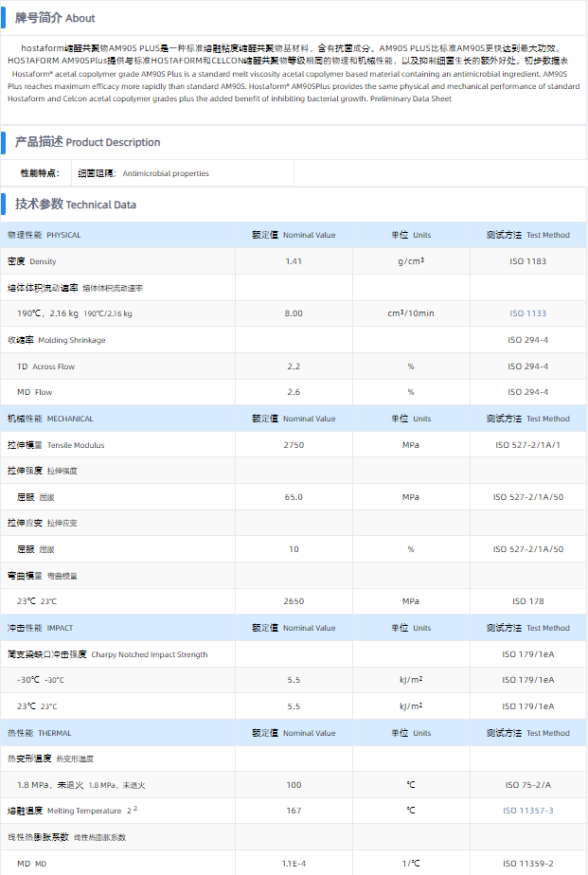The image size is (588, 875).
Task: Select the ISO 11359-2 test method cell
Action: [x=527, y=863]
